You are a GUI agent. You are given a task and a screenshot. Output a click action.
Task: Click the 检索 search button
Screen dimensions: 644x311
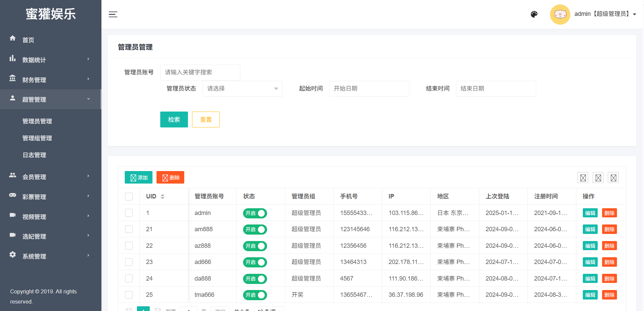(x=174, y=119)
